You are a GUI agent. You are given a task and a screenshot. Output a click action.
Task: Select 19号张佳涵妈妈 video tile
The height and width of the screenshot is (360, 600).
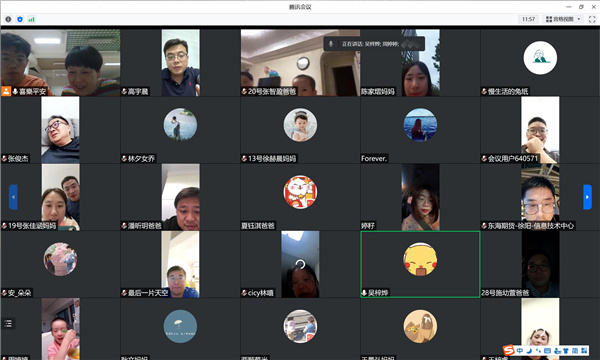[60, 197]
